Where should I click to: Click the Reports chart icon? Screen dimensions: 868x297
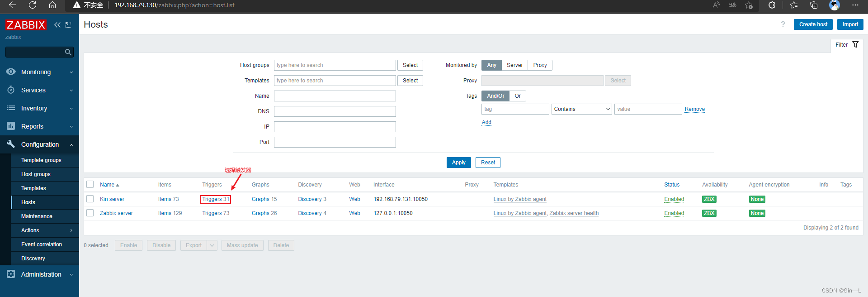[x=11, y=126]
